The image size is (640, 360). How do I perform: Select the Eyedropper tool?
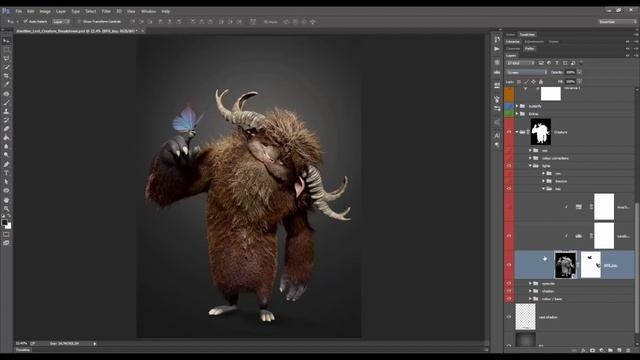(6, 84)
